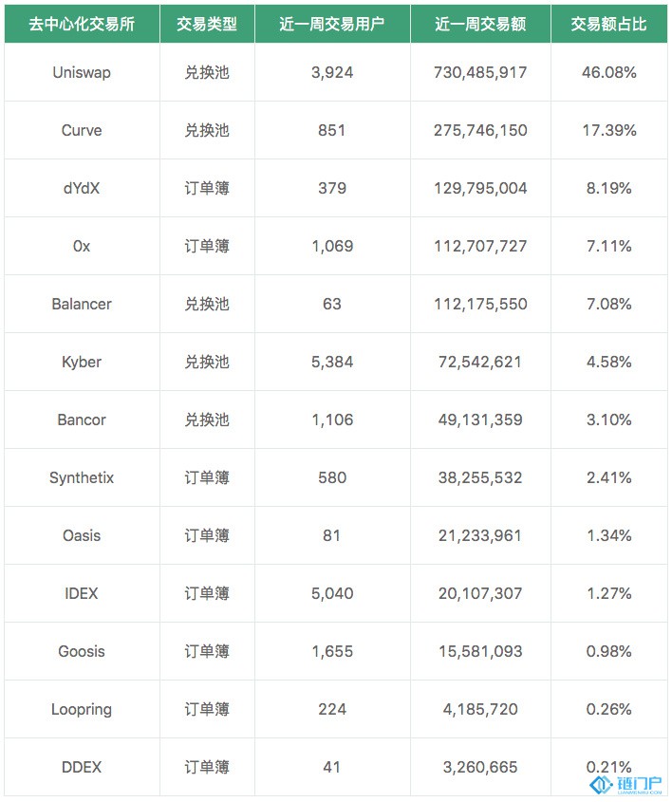
Task: Click the 去中心化交易所 column header
Action: pyautogui.click(x=82, y=24)
